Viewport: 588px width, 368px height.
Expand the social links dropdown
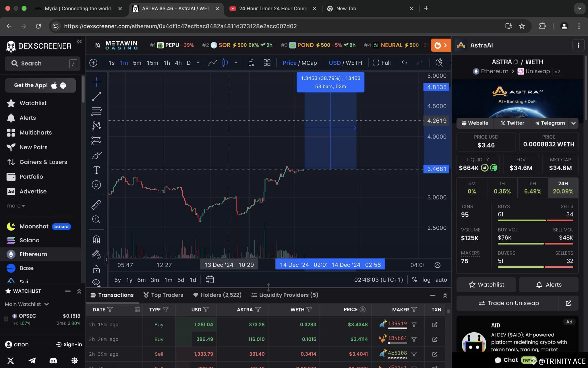coord(573,123)
